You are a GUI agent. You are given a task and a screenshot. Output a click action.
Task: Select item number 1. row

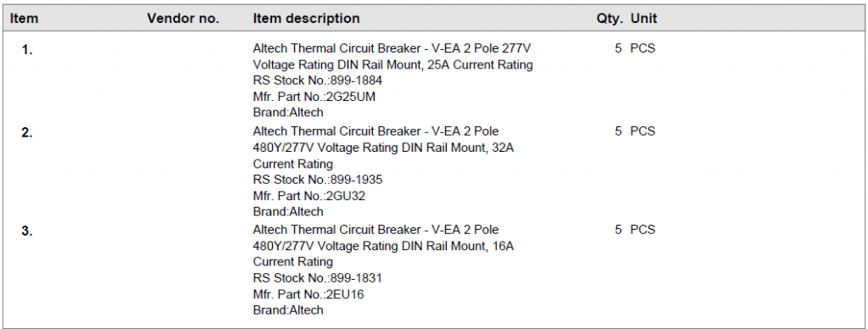(x=434, y=81)
